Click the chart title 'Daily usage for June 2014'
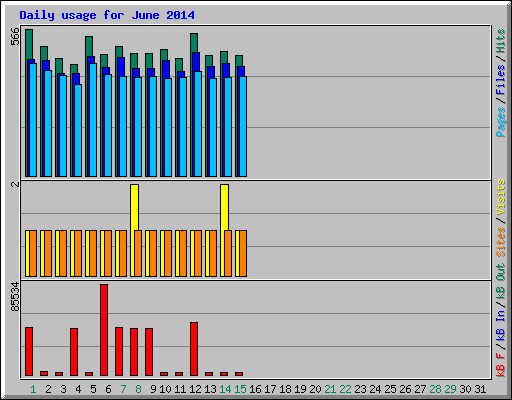This screenshot has width=512, height=400. 107,15
